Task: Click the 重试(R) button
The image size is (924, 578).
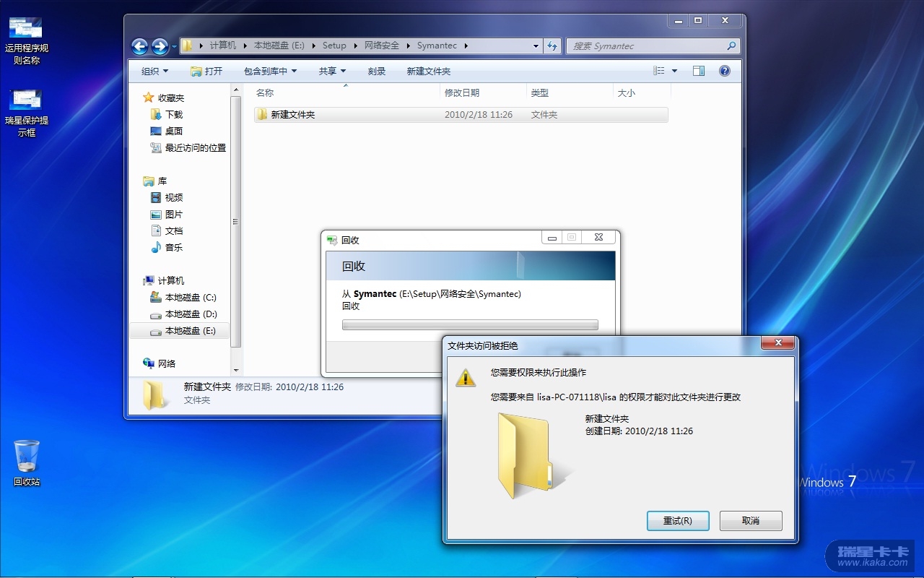Action: (x=677, y=520)
